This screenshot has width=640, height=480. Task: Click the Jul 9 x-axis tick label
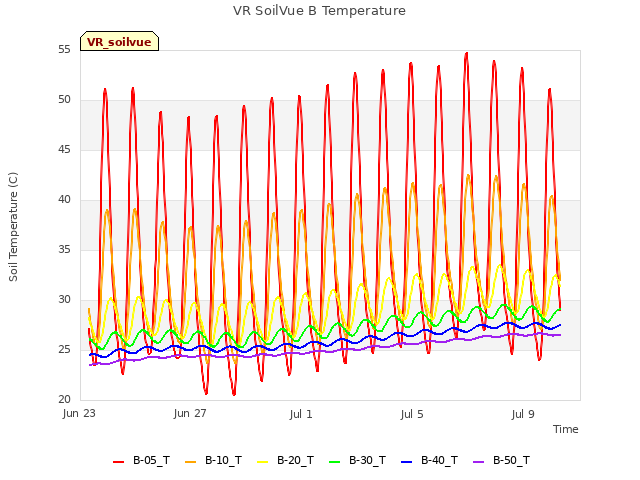(523, 414)
